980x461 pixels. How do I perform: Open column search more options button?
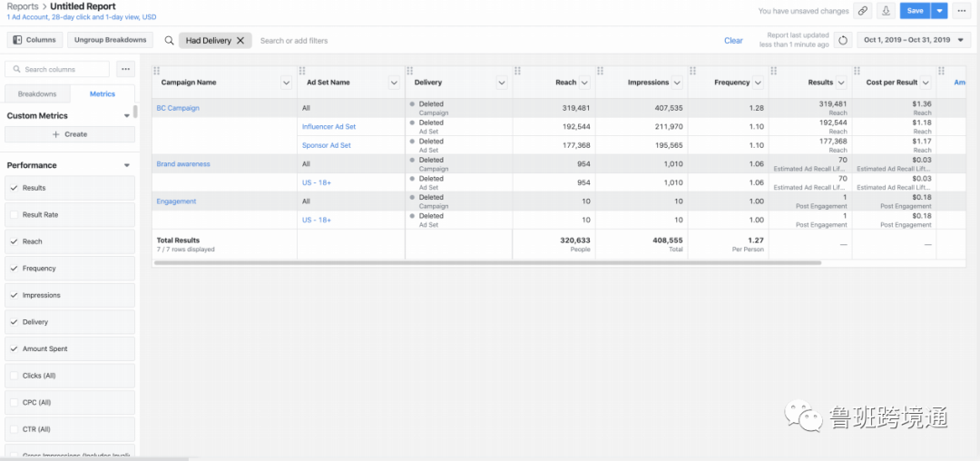click(x=125, y=69)
